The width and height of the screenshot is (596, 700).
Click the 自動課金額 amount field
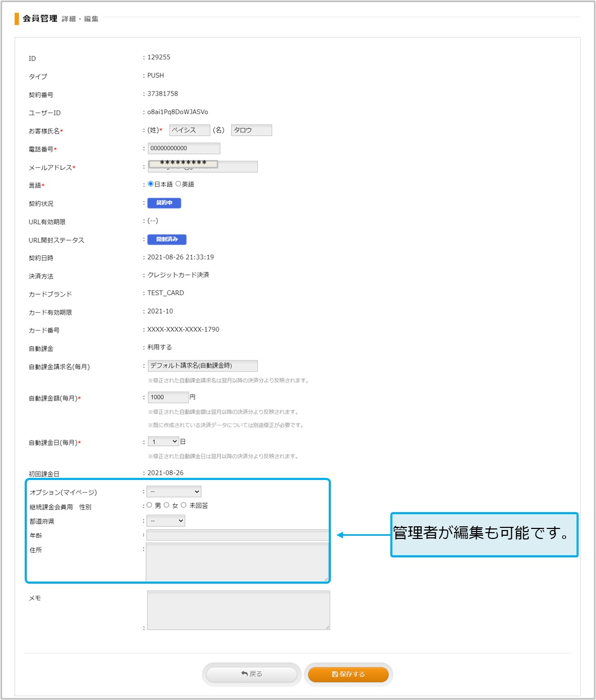[168, 397]
